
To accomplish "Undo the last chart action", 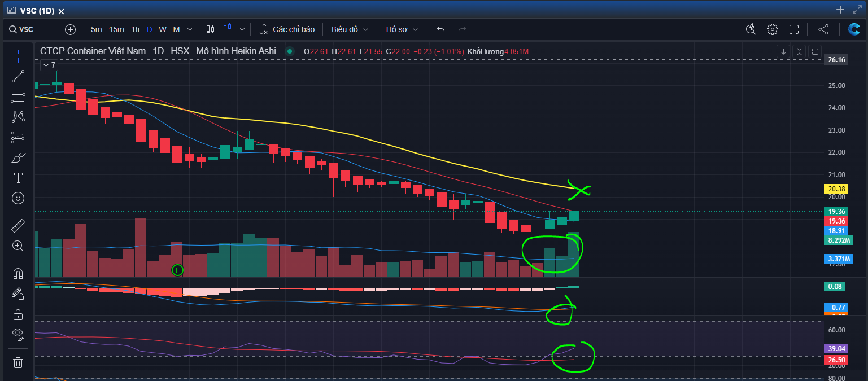I will [x=441, y=29].
